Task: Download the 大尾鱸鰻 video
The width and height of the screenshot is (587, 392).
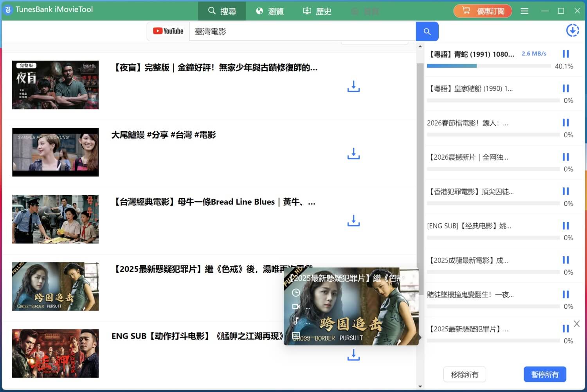Action: 353,154
